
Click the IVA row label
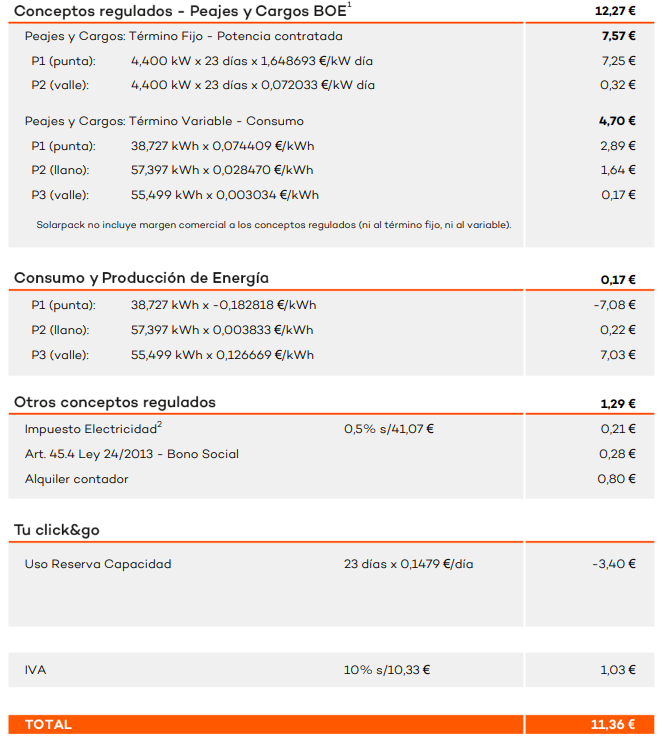pos(36,670)
